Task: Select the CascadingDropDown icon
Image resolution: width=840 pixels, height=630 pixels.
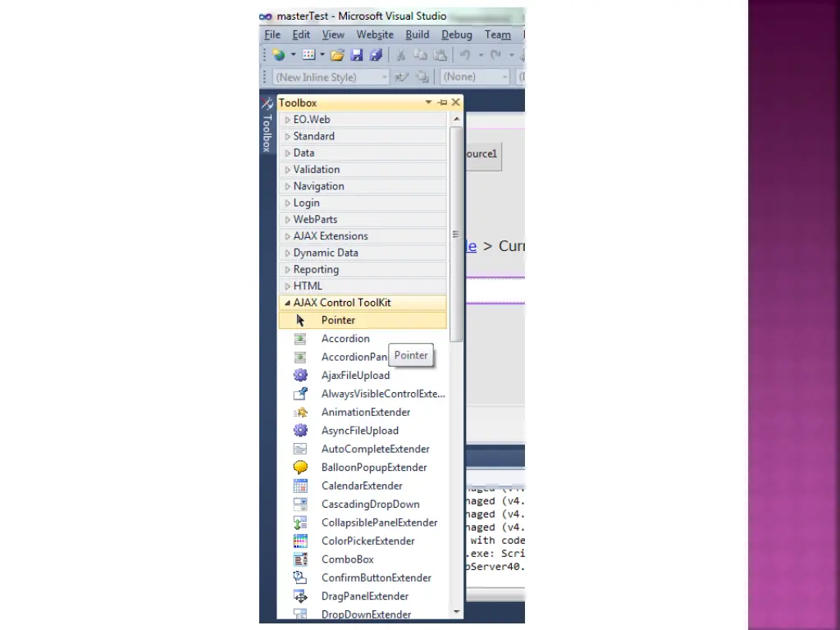Action: [300, 504]
